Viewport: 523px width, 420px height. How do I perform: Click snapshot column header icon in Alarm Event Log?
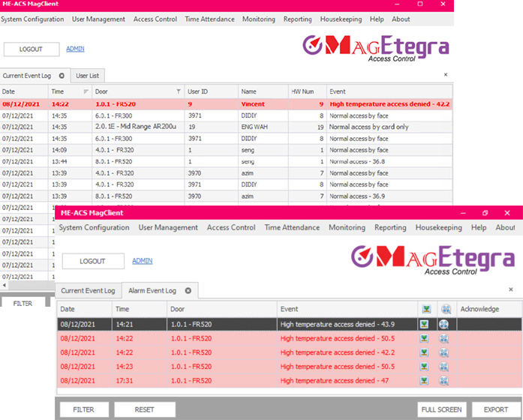(427, 309)
